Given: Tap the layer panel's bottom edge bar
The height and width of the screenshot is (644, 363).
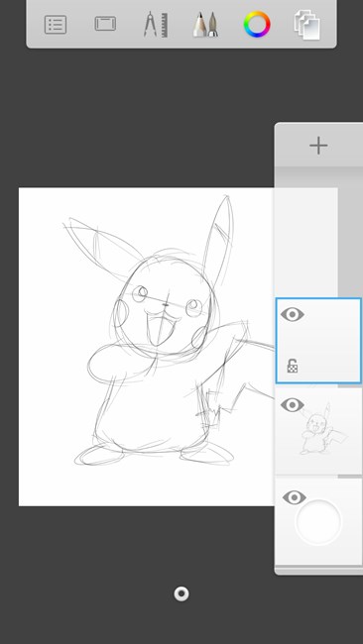Looking at the screenshot, I should 318,570.
